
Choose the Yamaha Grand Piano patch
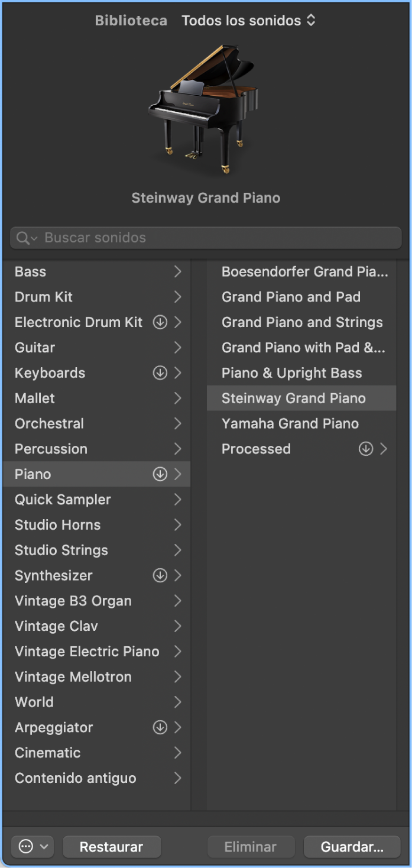point(290,423)
